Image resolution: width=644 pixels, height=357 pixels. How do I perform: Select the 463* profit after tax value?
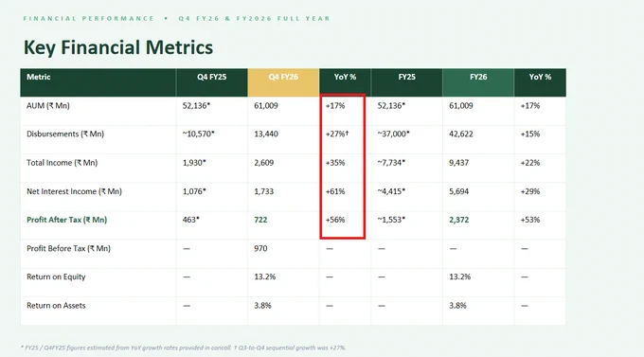191,220
